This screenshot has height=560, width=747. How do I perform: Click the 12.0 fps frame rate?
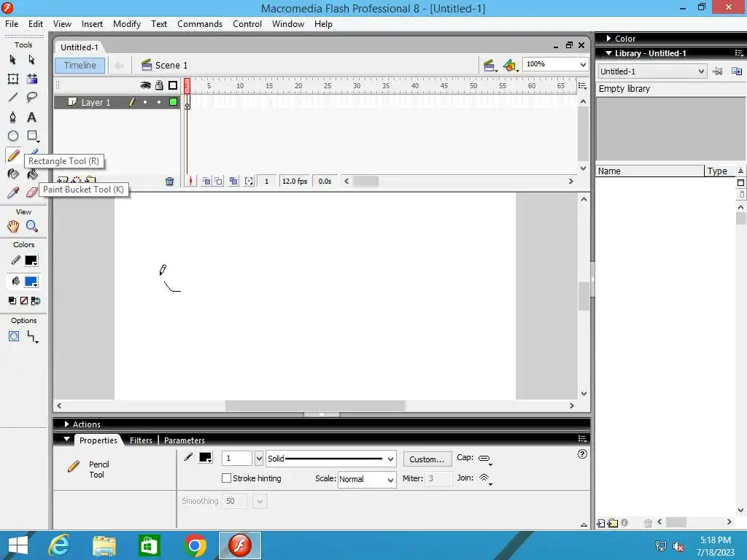295,182
